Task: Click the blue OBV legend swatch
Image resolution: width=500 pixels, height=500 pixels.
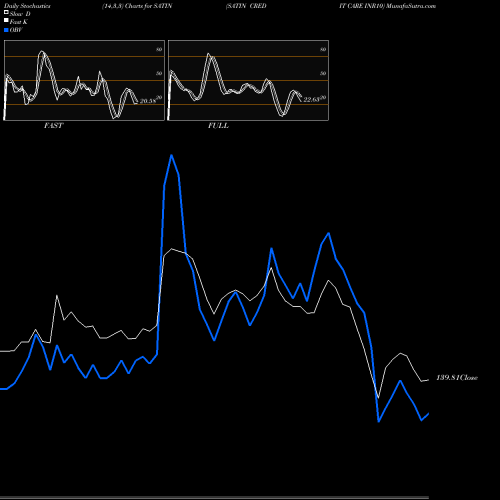Action: click(x=6, y=30)
